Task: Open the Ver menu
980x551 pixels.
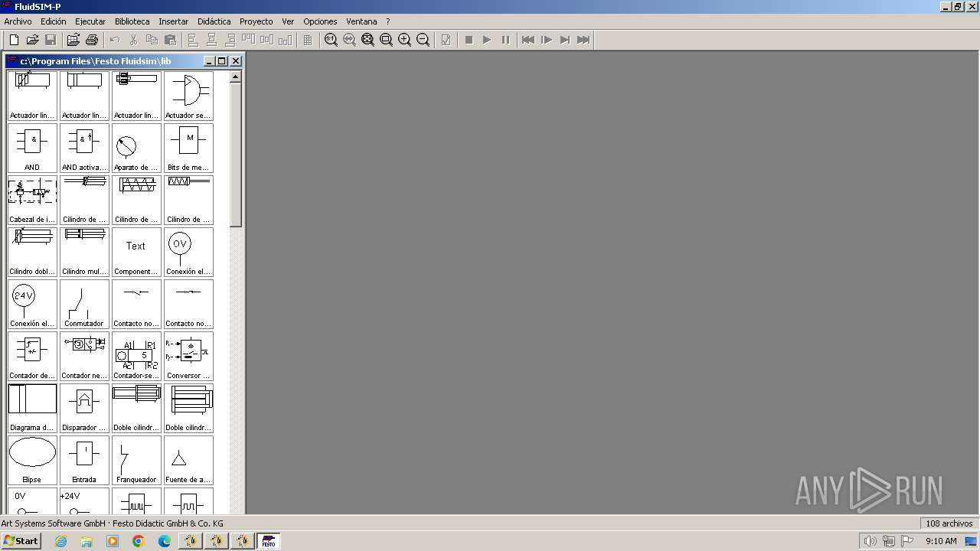Action: point(288,21)
